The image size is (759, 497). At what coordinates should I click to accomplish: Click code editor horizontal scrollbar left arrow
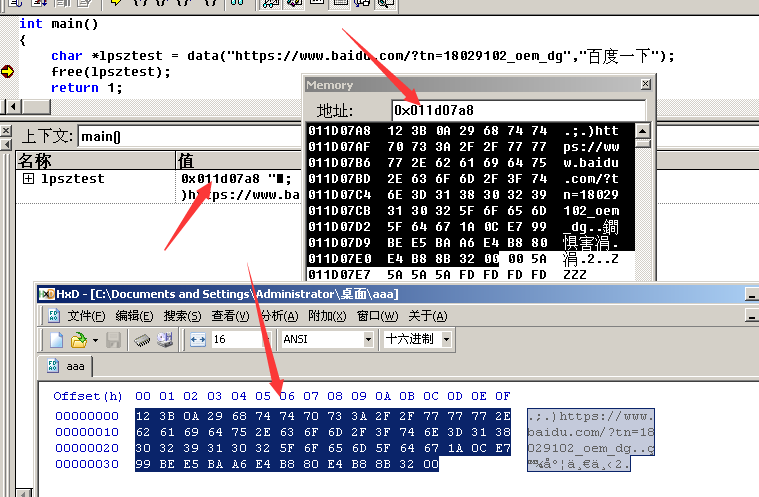(13, 106)
